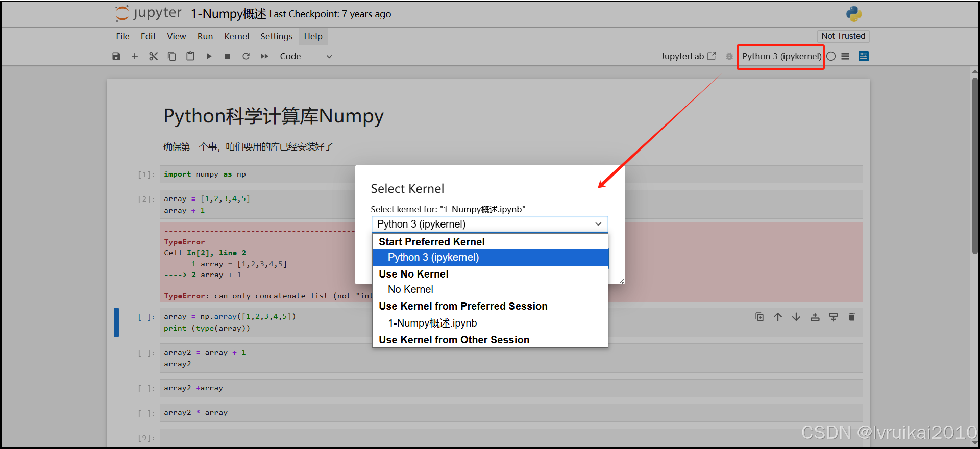
Task: Open the table of contents lines icon
Action: pyautogui.click(x=845, y=56)
